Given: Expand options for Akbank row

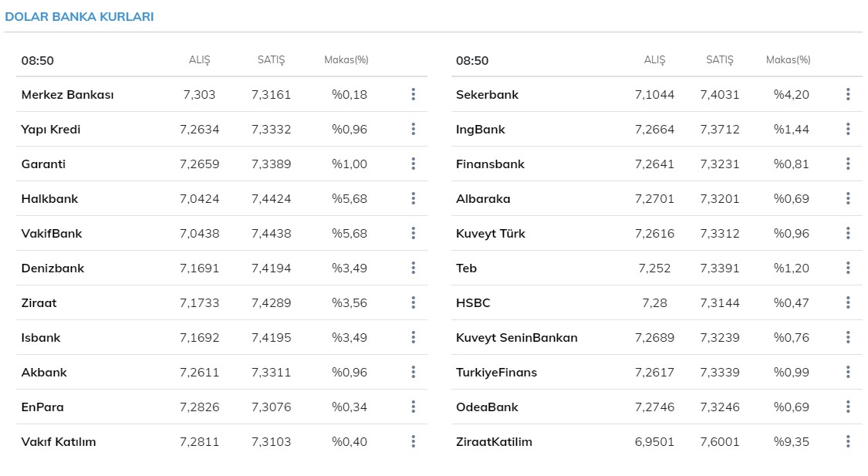Looking at the screenshot, I should tap(414, 372).
